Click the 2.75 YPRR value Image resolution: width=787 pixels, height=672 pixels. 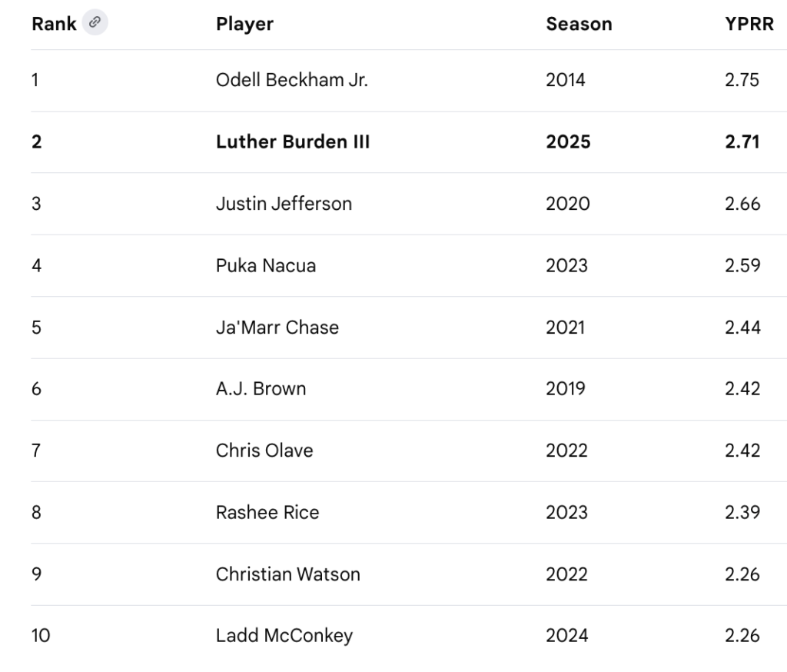point(742,80)
